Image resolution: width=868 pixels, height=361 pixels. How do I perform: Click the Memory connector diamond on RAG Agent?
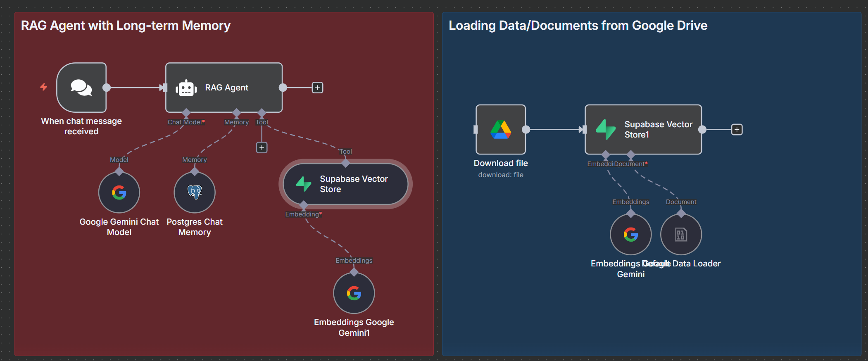click(x=236, y=113)
